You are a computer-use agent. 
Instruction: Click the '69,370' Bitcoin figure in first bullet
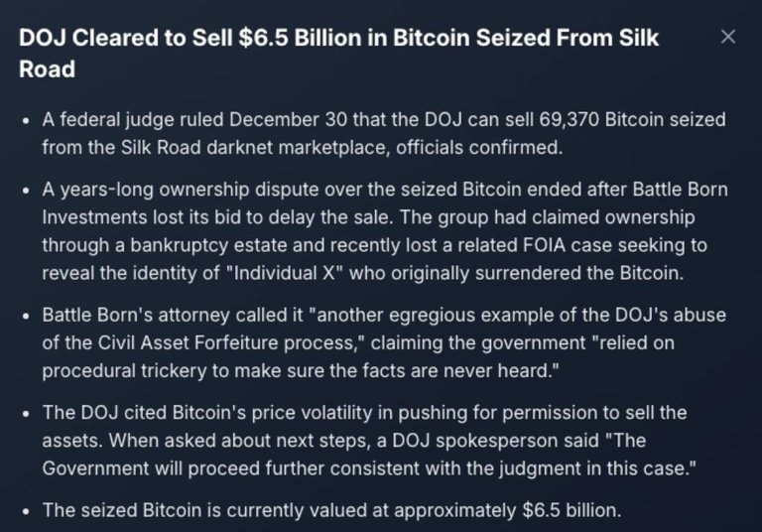[569, 120]
